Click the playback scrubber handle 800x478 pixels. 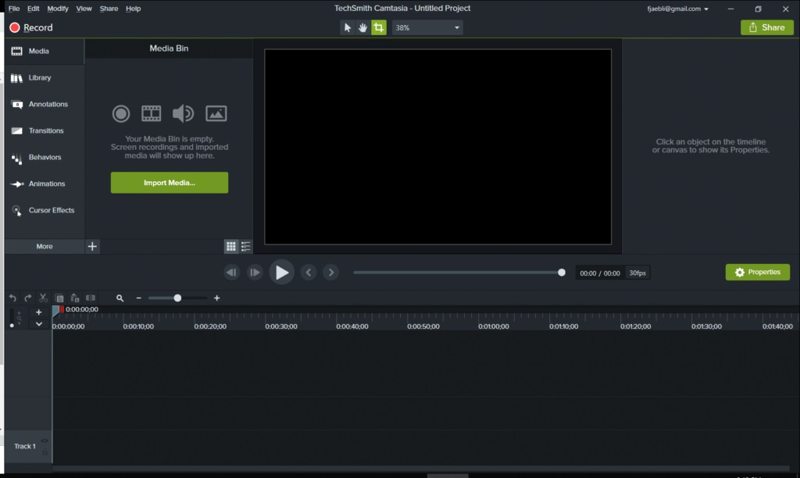pos(562,272)
